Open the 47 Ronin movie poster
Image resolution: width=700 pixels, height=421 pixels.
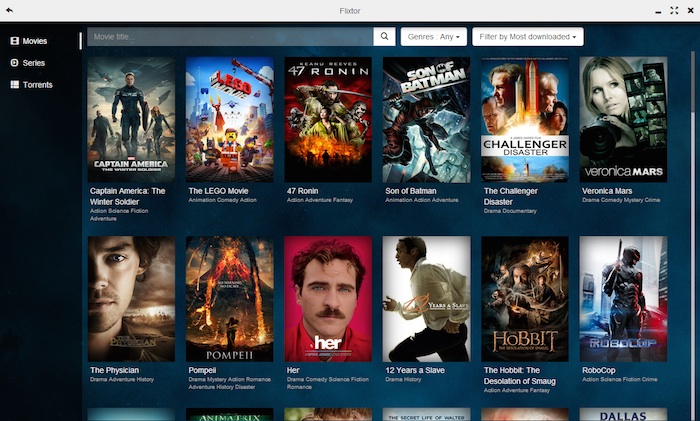pyautogui.click(x=328, y=119)
